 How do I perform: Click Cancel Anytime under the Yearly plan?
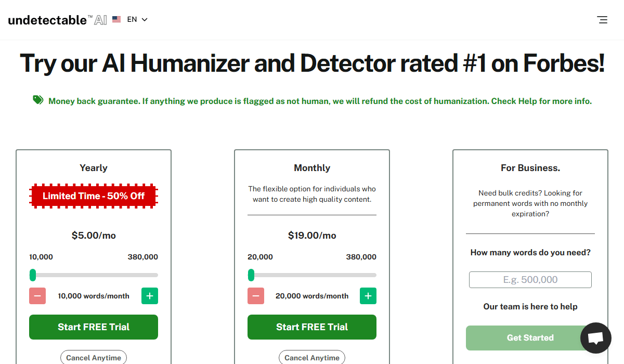coord(94,358)
